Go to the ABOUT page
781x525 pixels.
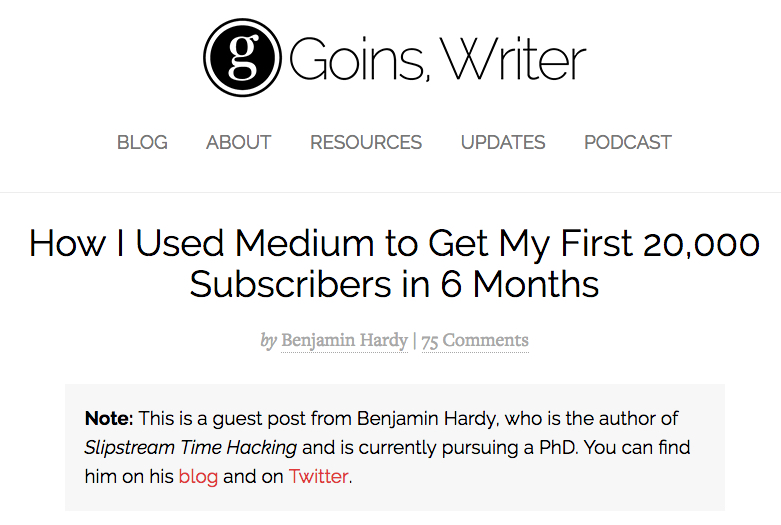click(x=238, y=142)
